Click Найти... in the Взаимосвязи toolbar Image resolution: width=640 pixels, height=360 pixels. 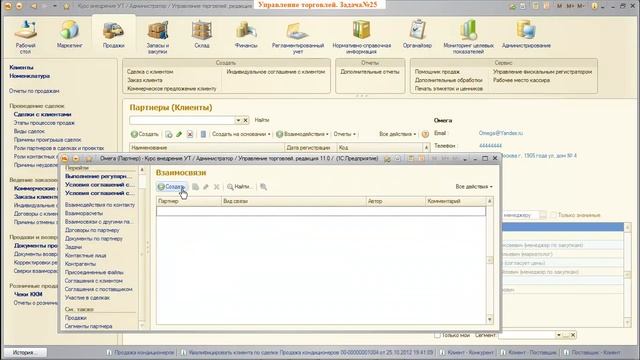coord(239,187)
